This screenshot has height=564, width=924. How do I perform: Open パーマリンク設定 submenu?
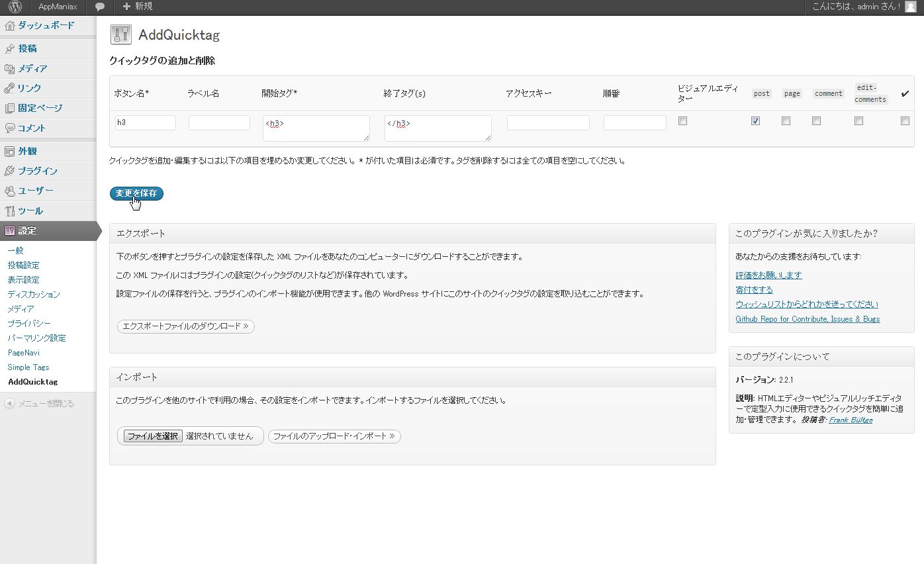coord(36,338)
